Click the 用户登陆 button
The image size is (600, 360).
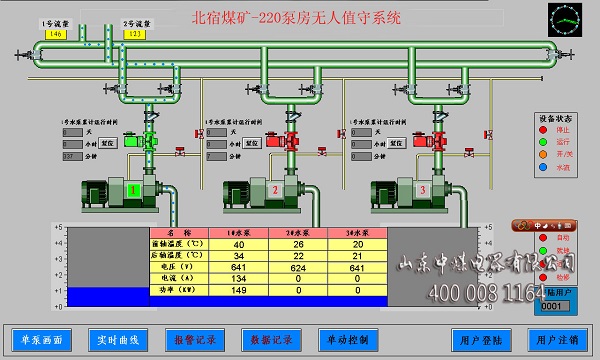pyautogui.click(x=481, y=340)
